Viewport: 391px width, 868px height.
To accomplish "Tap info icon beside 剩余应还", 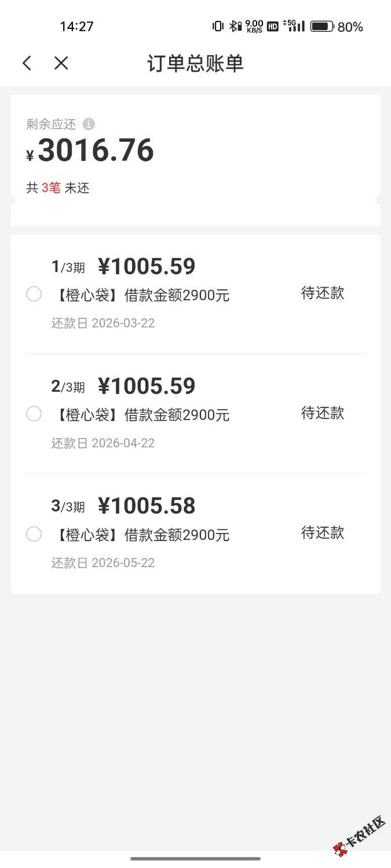I will click(x=89, y=124).
